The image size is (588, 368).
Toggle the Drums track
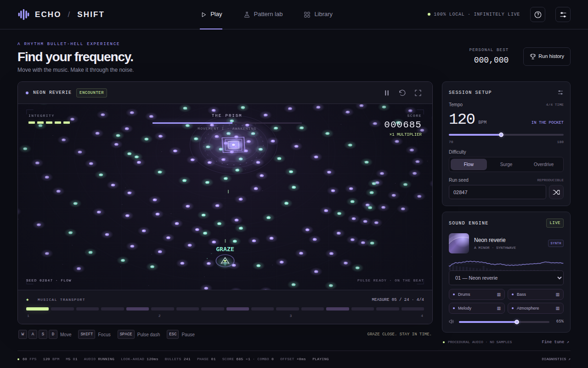[477, 295]
